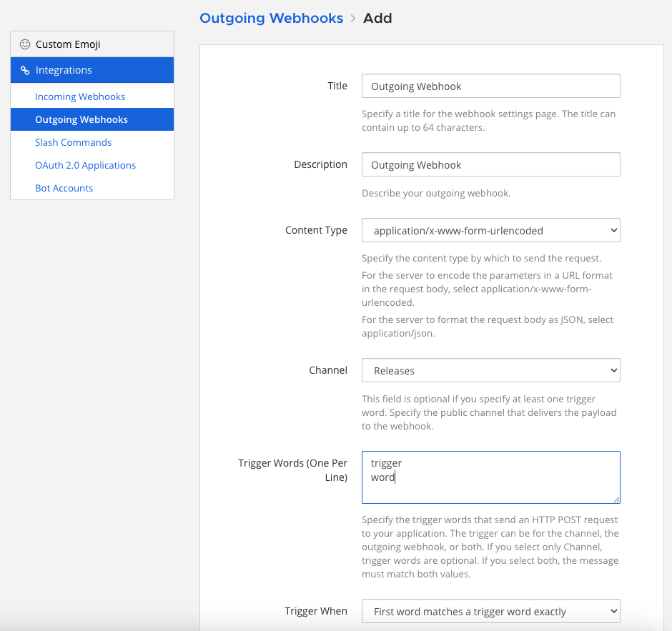Click inside the Trigger Words textarea
The image size is (672, 631).
tap(490, 477)
